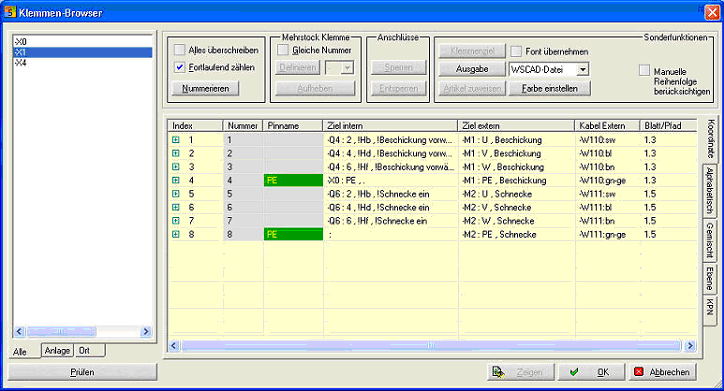Click the Zeigen document icon
The width and height of the screenshot is (724, 391).
[498, 372]
